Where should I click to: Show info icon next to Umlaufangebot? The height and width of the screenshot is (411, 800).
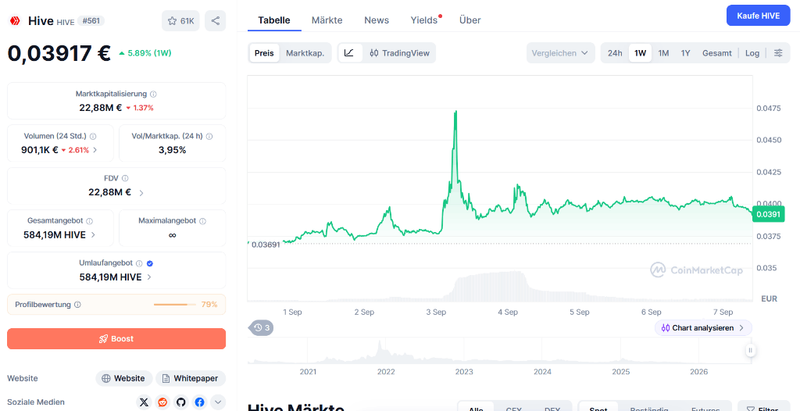tap(139, 263)
